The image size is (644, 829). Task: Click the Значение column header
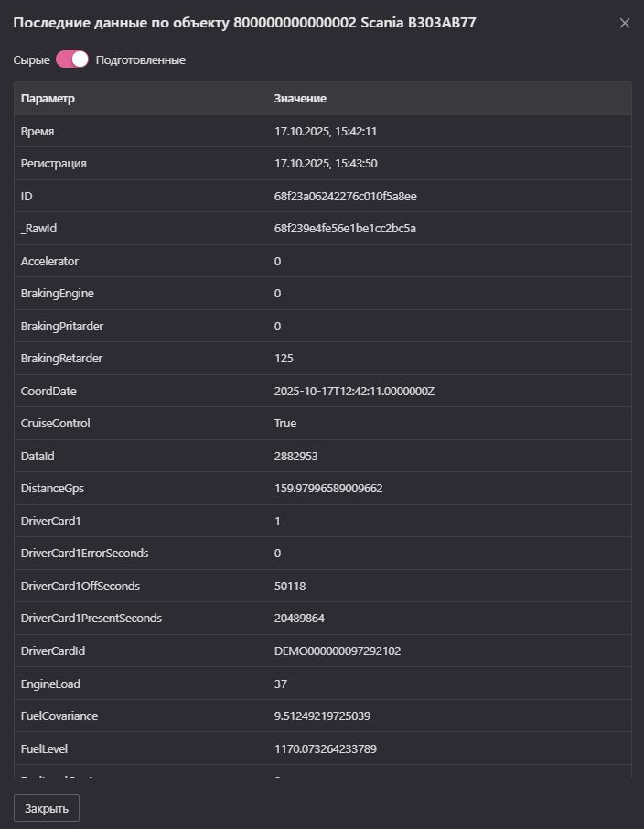point(300,99)
